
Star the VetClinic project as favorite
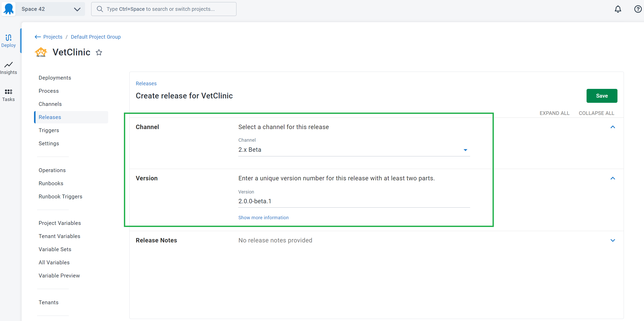click(x=99, y=53)
